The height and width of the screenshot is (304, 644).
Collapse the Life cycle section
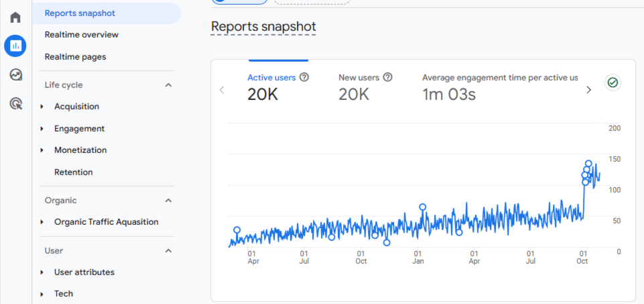[168, 85]
